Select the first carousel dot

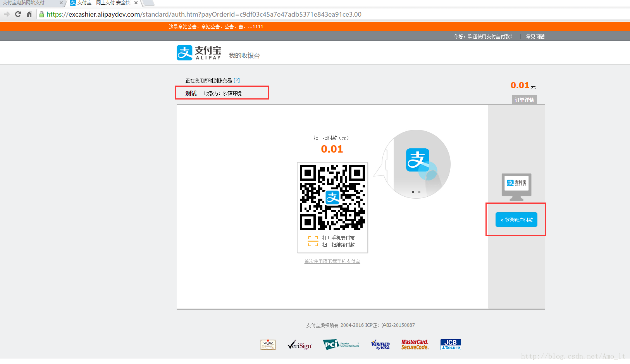413,192
